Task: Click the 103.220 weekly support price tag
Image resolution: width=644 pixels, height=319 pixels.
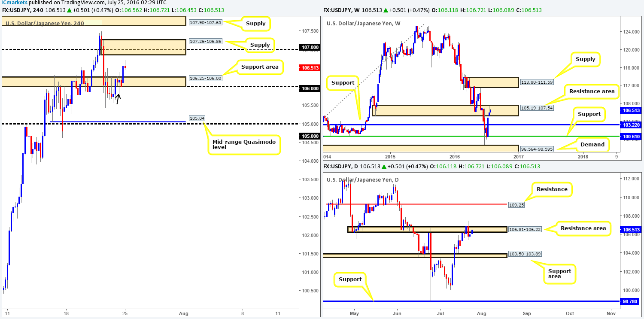Action: 630,124
